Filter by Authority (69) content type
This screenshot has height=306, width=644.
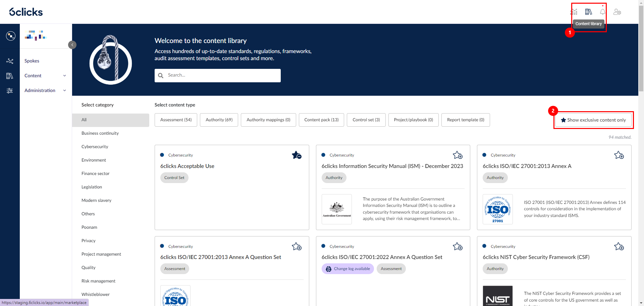pyautogui.click(x=219, y=120)
